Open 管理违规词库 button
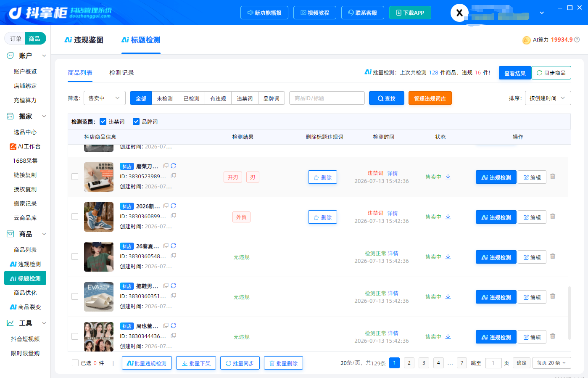 [x=430, y=98]
